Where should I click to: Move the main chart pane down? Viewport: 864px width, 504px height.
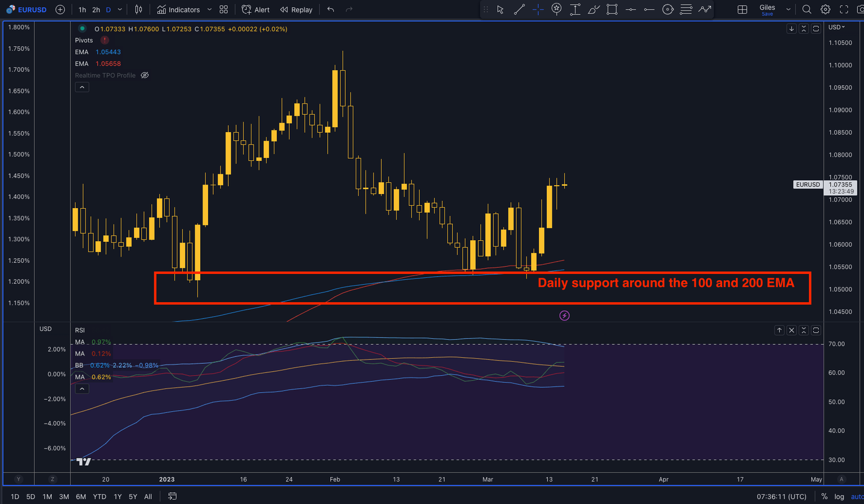pyautogui.click(x=791, y=29)
